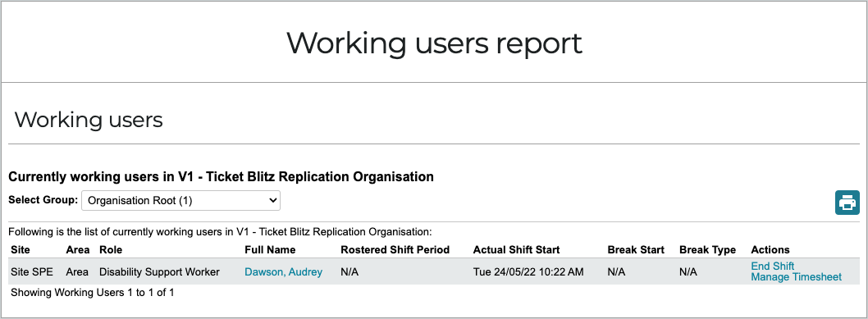Open Dawson, Audrey's profile link
The image size is (868, 319).
(283, 272)
